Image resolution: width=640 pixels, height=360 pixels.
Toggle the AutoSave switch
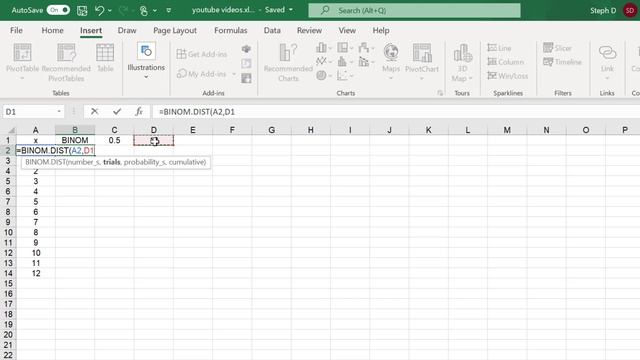(58, 10)
